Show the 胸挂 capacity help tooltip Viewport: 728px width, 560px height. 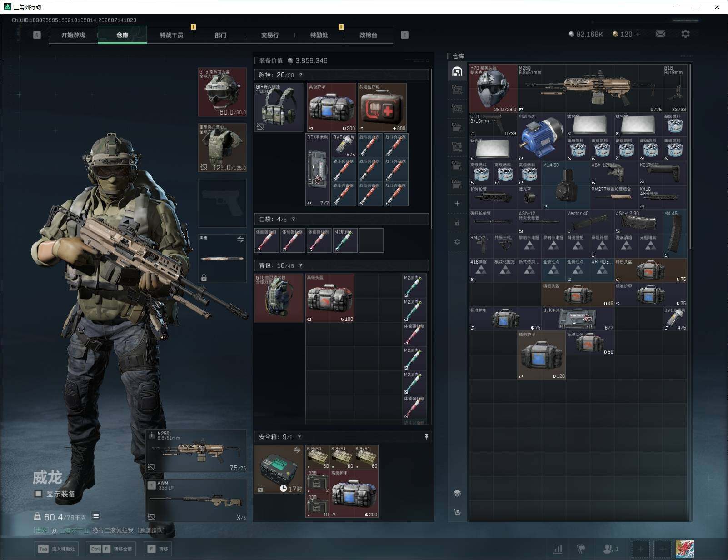tap(300, 75)
